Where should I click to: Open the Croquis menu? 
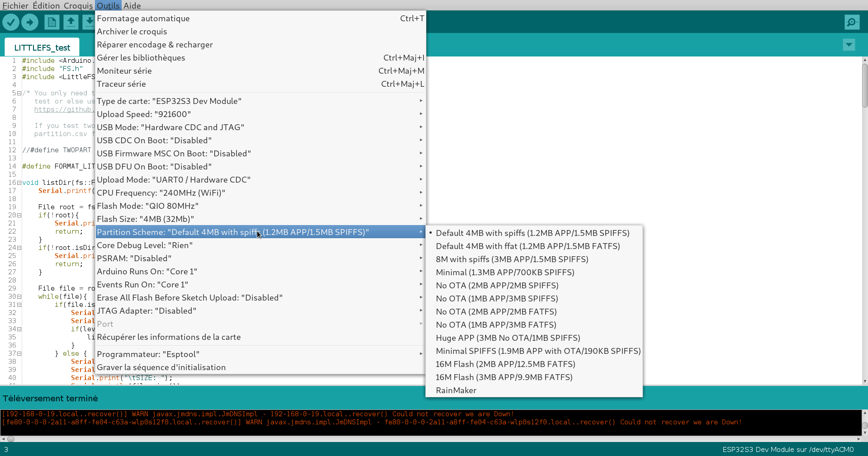tap(78, 5)
